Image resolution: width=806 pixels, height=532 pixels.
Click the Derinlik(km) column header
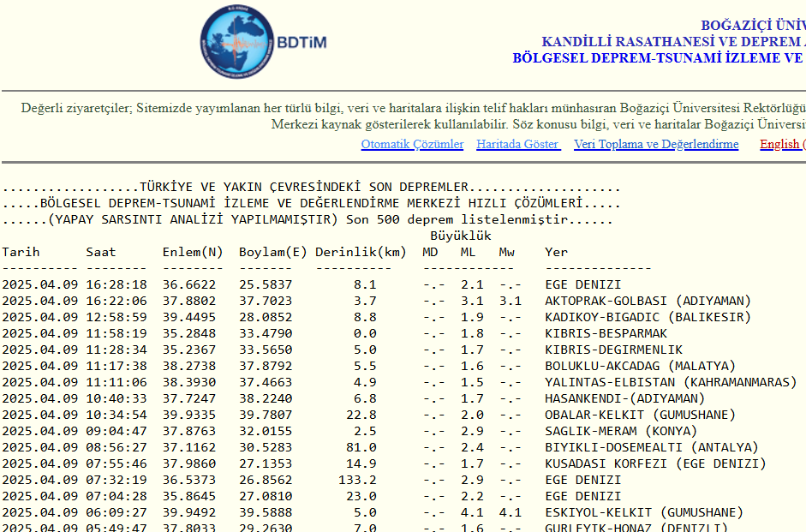361,252
